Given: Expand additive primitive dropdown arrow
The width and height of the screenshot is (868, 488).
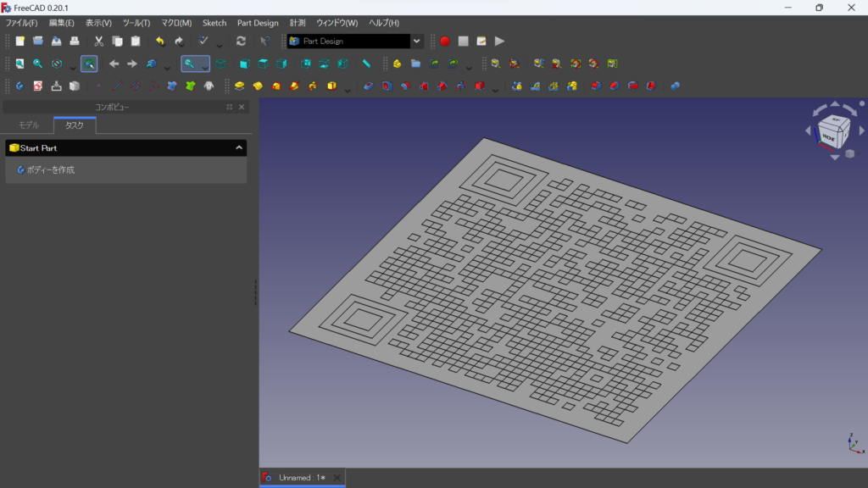Looking at the screenshot, I should 347,89.
